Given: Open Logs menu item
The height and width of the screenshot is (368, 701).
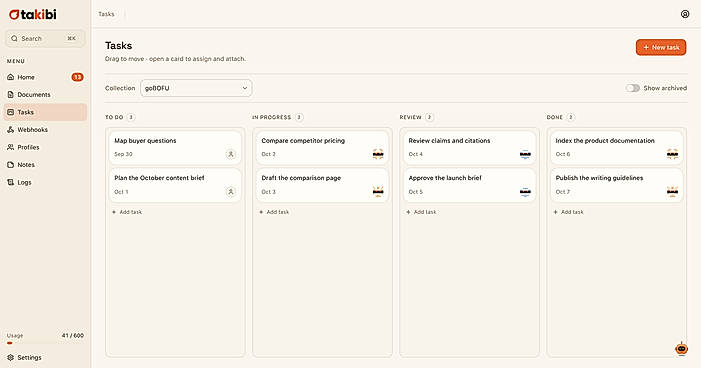Looking at the screenshot, I should [45, 182].
